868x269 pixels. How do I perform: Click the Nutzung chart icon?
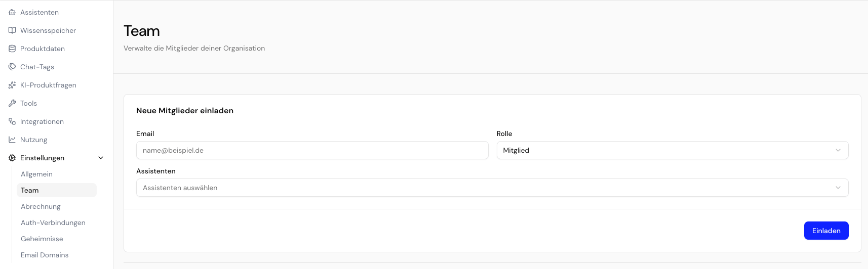pyautogui.click(x=12, y=140)
